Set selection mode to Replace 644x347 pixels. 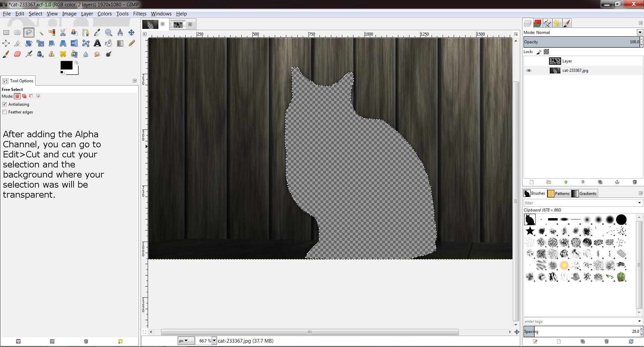(x=17, y=96)
